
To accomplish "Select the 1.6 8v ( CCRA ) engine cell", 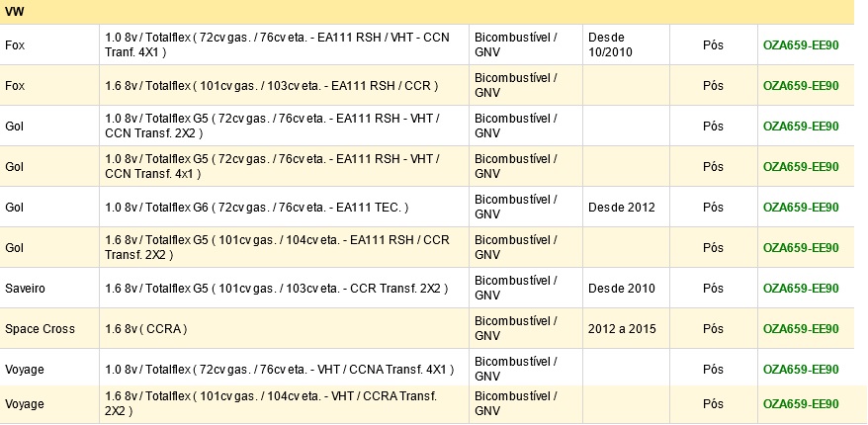I will pyautogui.click(x=284, y=329).
